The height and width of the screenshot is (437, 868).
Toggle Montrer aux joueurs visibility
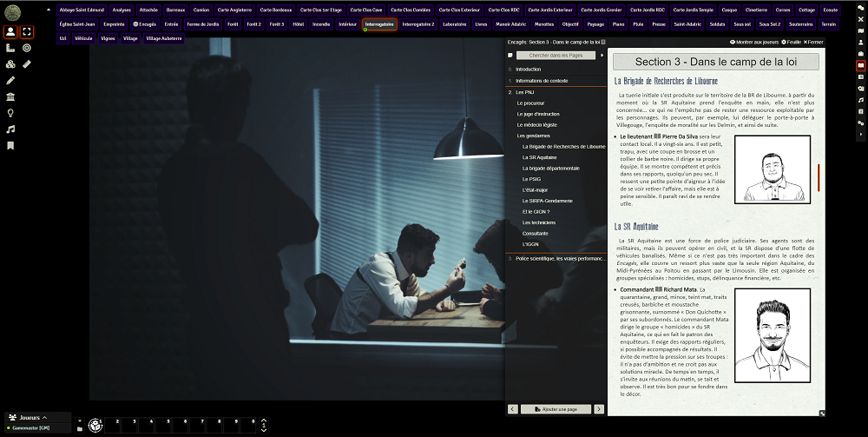754,42
